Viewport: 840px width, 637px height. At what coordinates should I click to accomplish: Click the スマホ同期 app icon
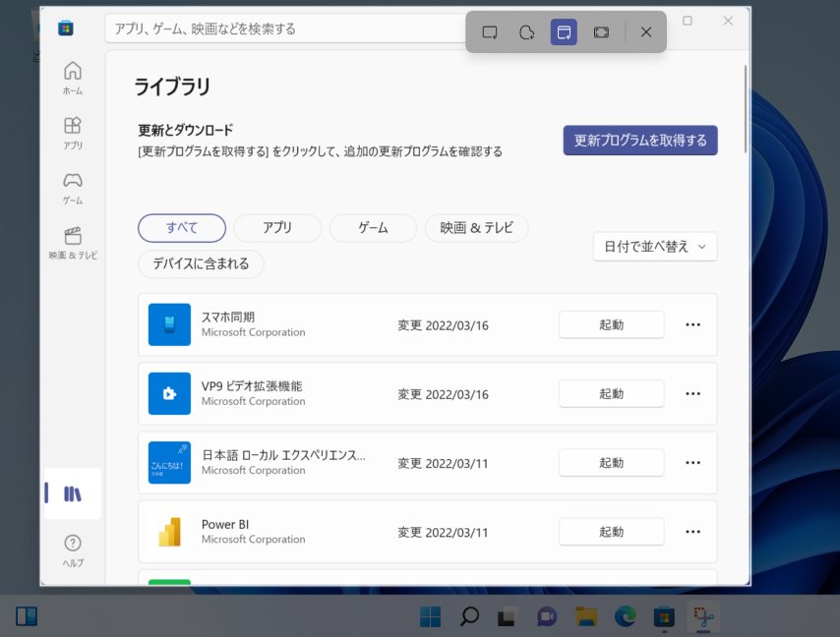point(169,324)
